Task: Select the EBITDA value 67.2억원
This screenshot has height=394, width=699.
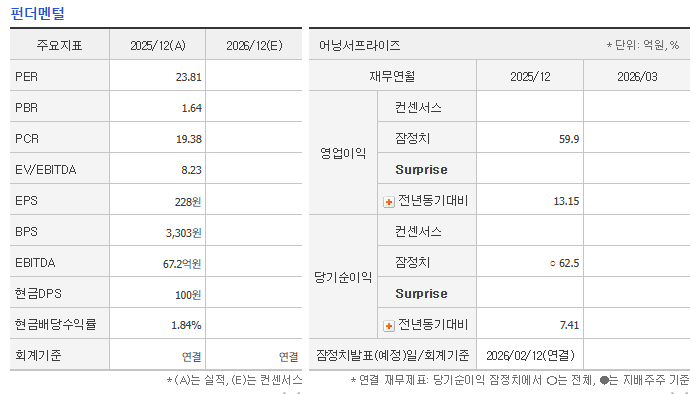Action: [x=182, y=264]
